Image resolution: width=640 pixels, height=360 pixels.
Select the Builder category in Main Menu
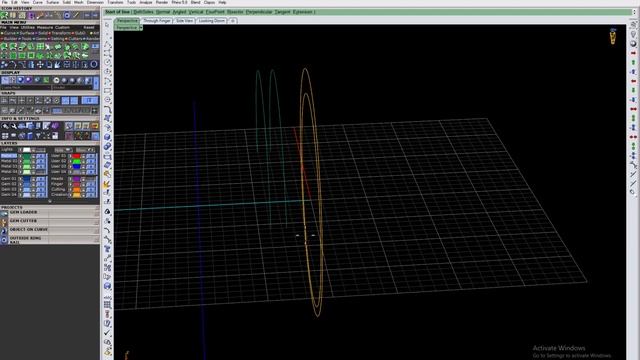click(10, 39)
